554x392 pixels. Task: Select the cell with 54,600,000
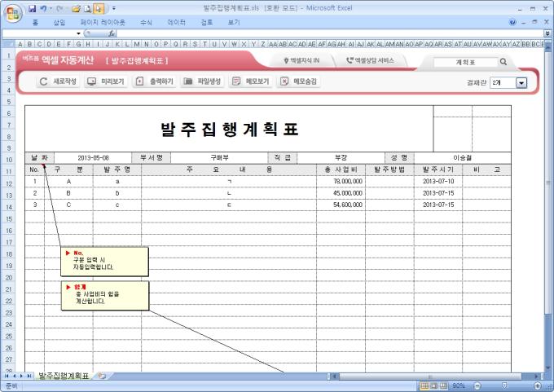(x=341, y=205)
